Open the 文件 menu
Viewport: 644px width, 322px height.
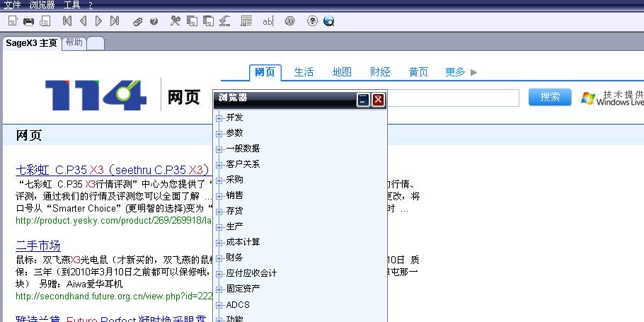tap(13, 4)
